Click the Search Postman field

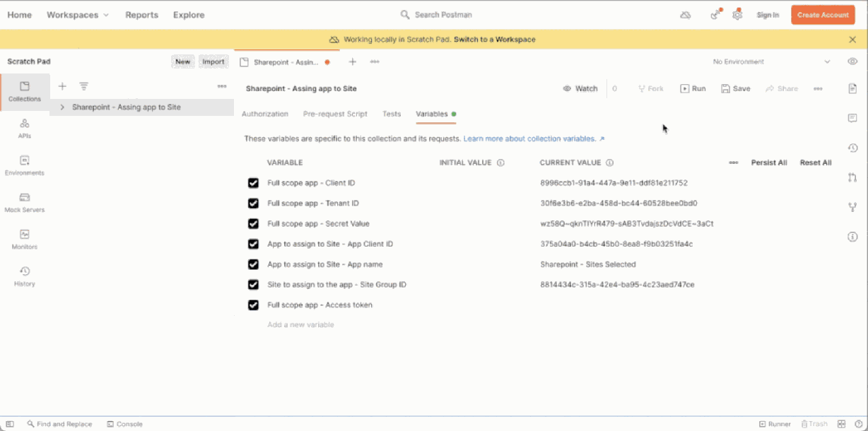click(x=436, y=15)
